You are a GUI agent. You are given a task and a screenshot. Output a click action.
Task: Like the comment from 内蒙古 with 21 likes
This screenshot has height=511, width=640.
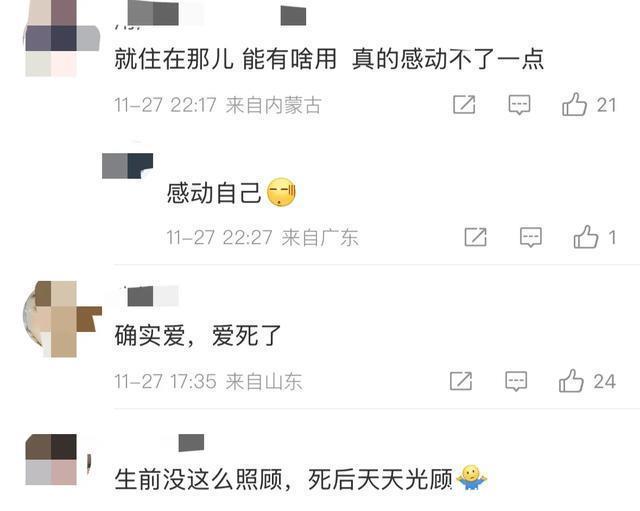pos(574,104)
